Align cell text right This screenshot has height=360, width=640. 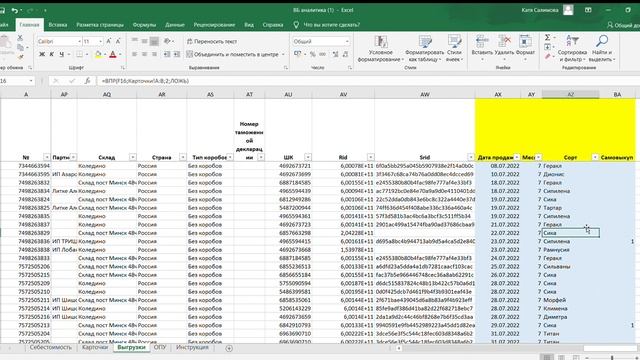[154, 54]
